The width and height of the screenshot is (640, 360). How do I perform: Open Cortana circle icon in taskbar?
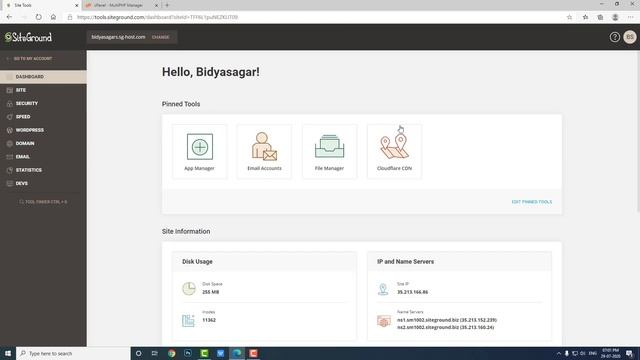point(138,353)
